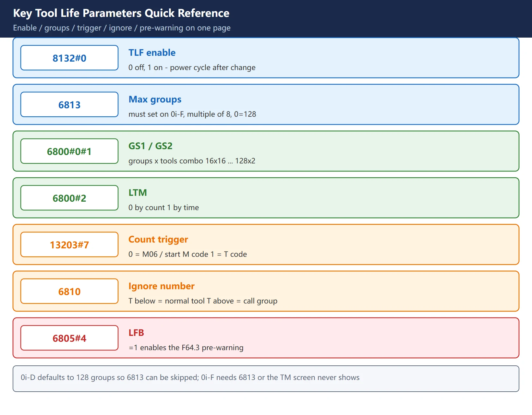Screen dimensions: 532x415
Task: Click the 8132#0 parameter code box
Action: 69,58
